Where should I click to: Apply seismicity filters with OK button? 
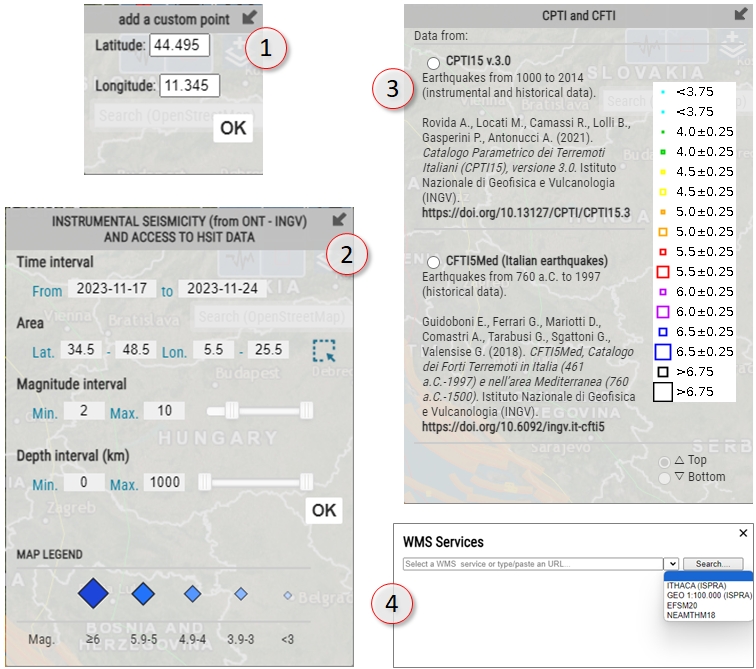tap(324, 510)
